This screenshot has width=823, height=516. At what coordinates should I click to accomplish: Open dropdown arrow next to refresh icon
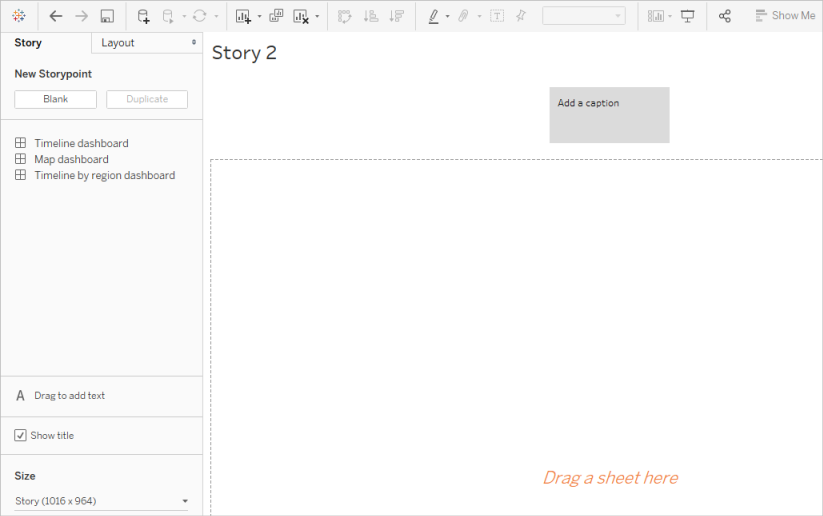(x=216, y=16)
